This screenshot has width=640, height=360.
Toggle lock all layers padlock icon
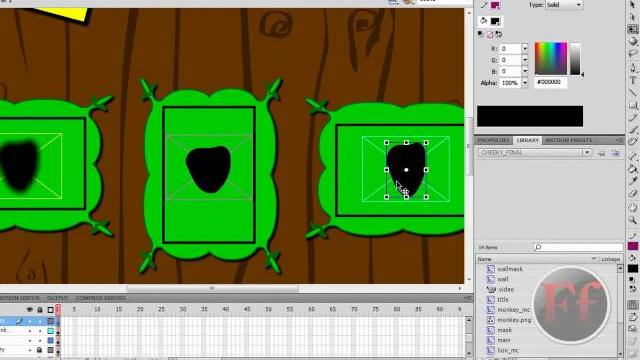coord(40,310)
